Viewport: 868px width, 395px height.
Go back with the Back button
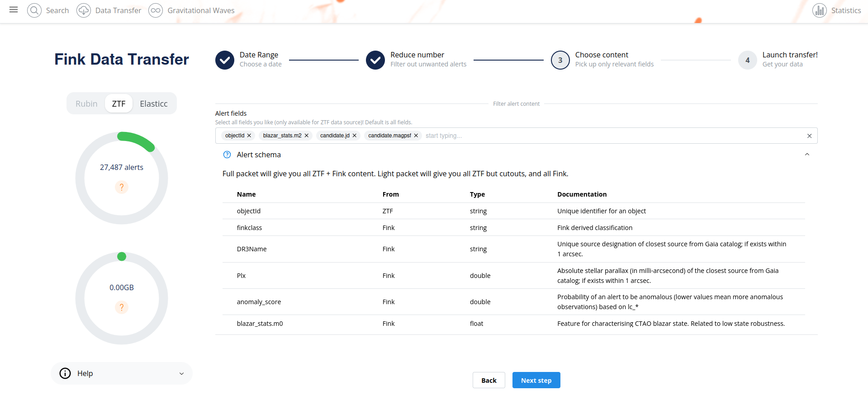pos(489,380)
